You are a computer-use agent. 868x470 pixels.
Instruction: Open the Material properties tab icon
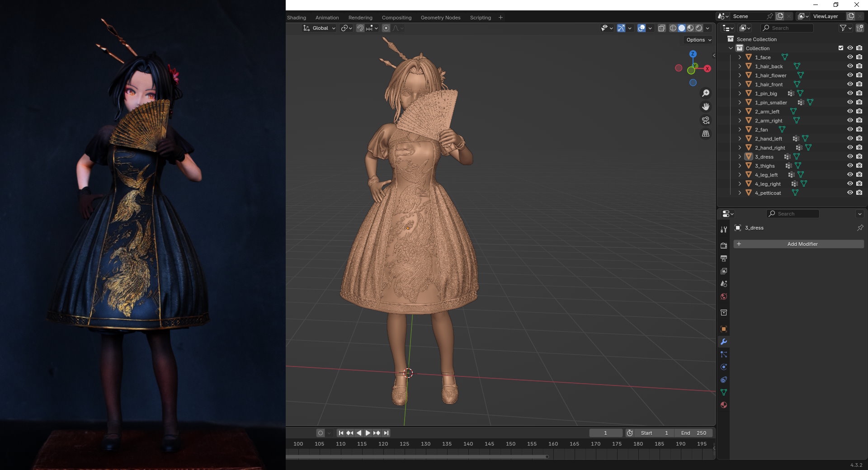pyautogui.click(x=724, y=405)
